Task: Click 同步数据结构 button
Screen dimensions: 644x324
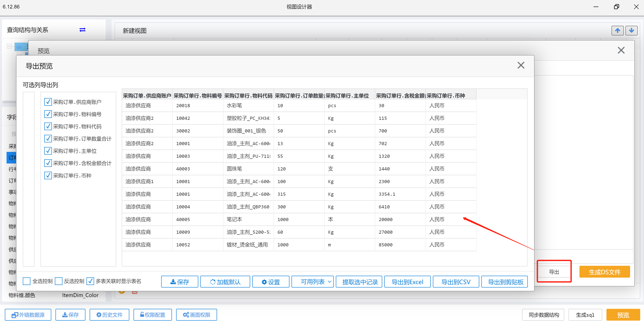Action: pos(543,315)
